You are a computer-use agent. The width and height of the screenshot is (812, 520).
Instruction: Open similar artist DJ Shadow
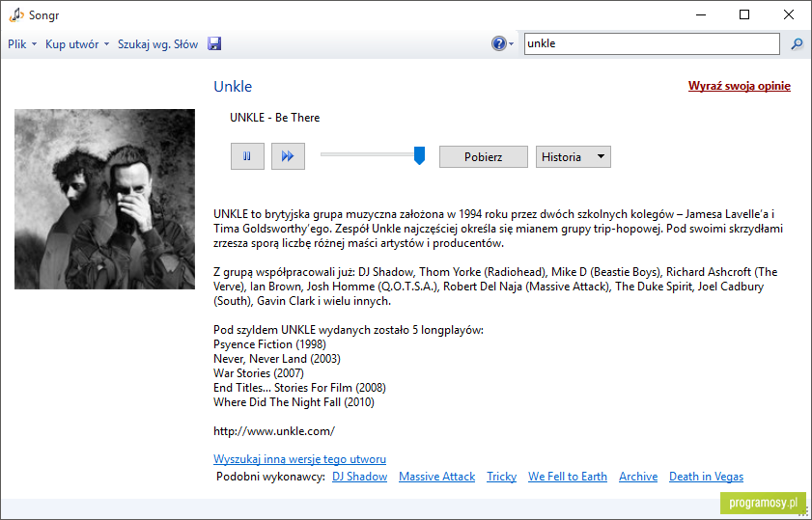(x=359, y=477)
